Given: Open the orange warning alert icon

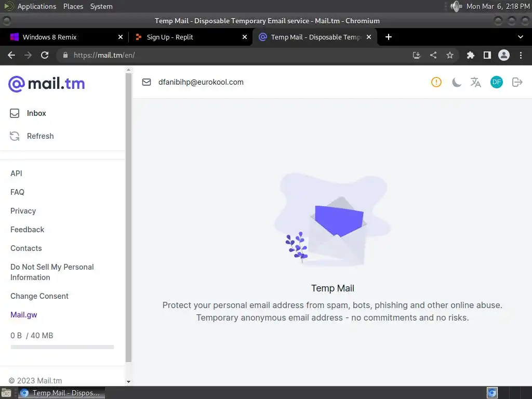Looking at the screenshot, I should 436,82.
